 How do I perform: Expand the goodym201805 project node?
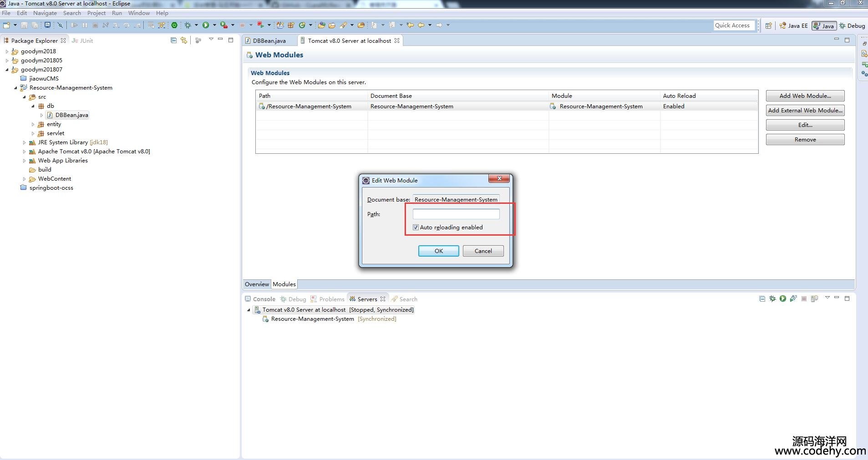click(7, 61)
